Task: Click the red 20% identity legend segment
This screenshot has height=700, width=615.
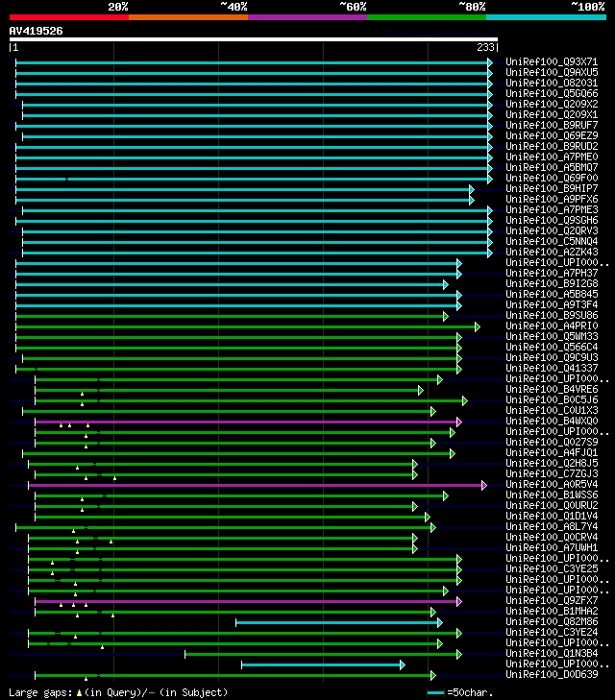Action: tap(69, 17)
